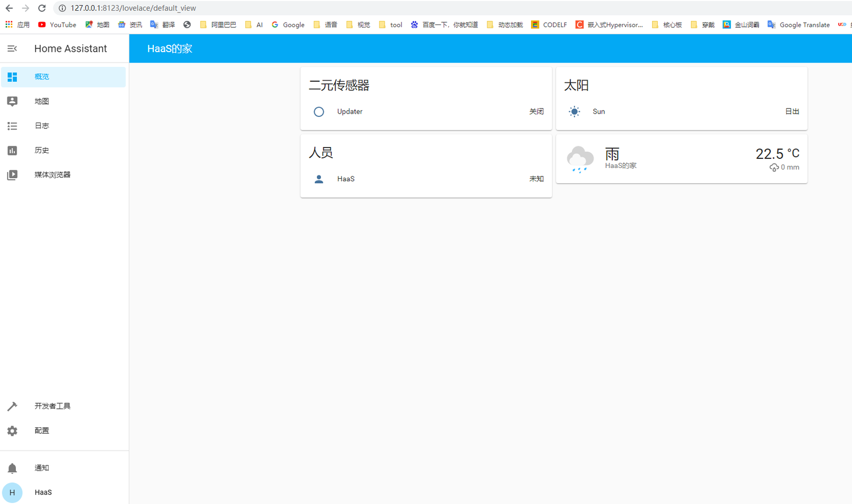Select the 地图 sidebar menu entry

pos(41,101)
